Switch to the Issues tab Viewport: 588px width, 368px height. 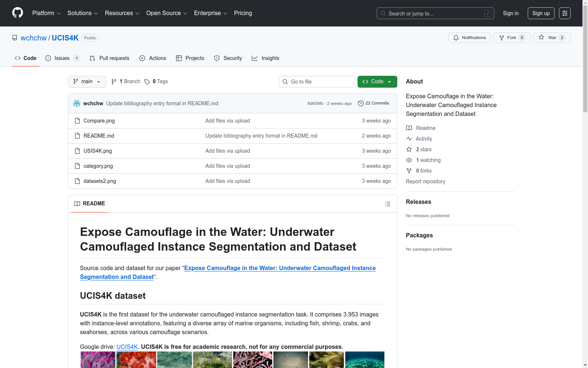[x=62, y=58]
